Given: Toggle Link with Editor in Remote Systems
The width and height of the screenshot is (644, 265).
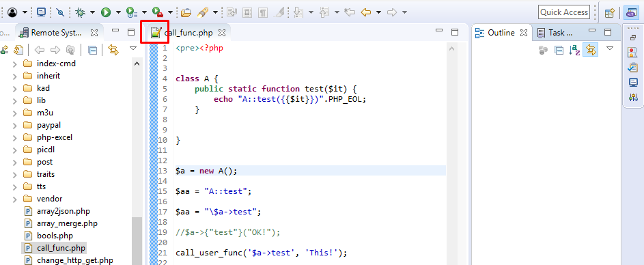Looking at the screenshot, I should [x=113, y=50].
